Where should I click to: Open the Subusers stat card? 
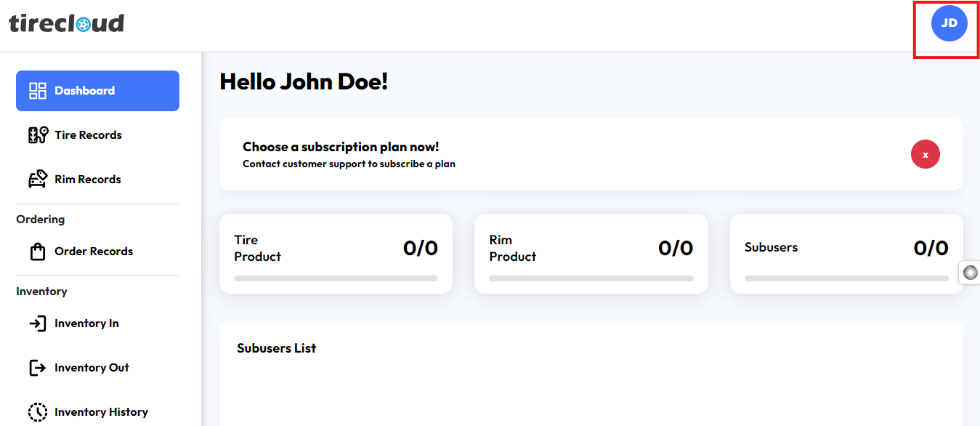pyautogui.click(x=846, y=253)
